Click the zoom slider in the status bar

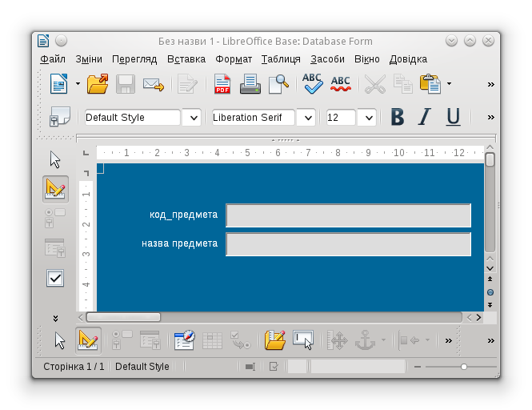click(x=463, y=367)
